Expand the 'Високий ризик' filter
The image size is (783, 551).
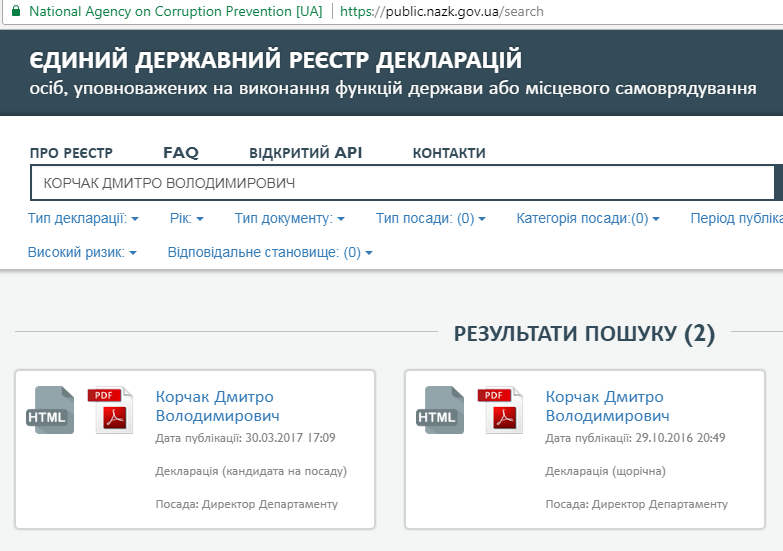(x=82, y=253)
